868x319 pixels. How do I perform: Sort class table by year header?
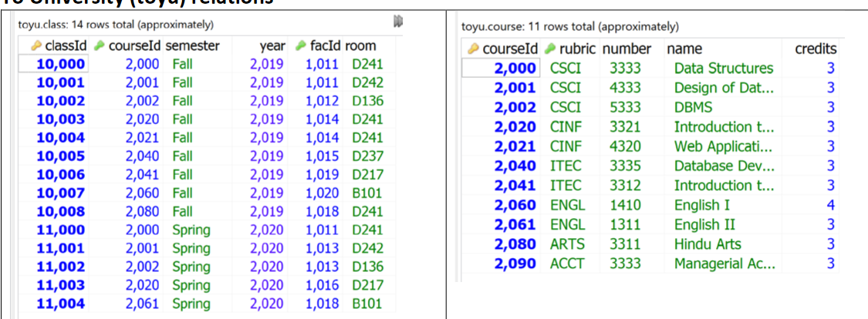click(x=272, y=46)
